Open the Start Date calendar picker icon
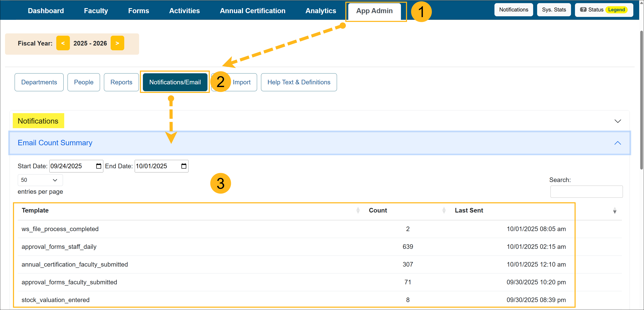 pyautogui.click(x=99, y=166)
